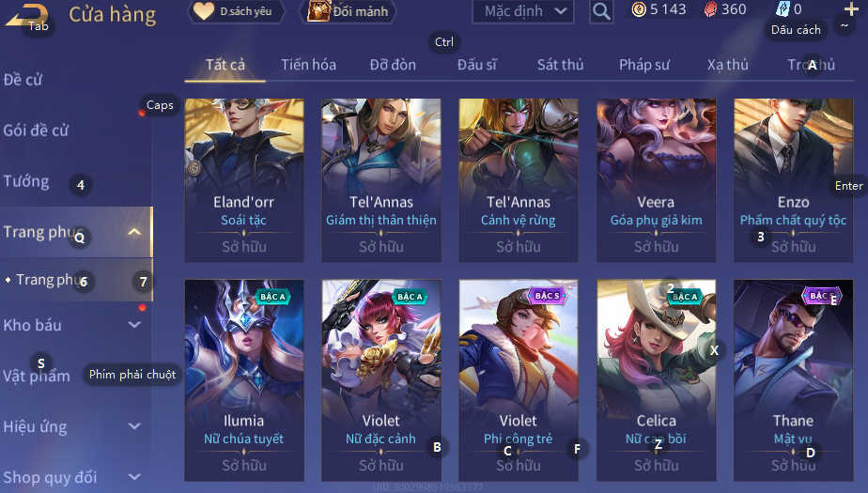Open the Mặc định sort dropdown
This screenshot has width=868, height=493.
(x=523, y=11)
